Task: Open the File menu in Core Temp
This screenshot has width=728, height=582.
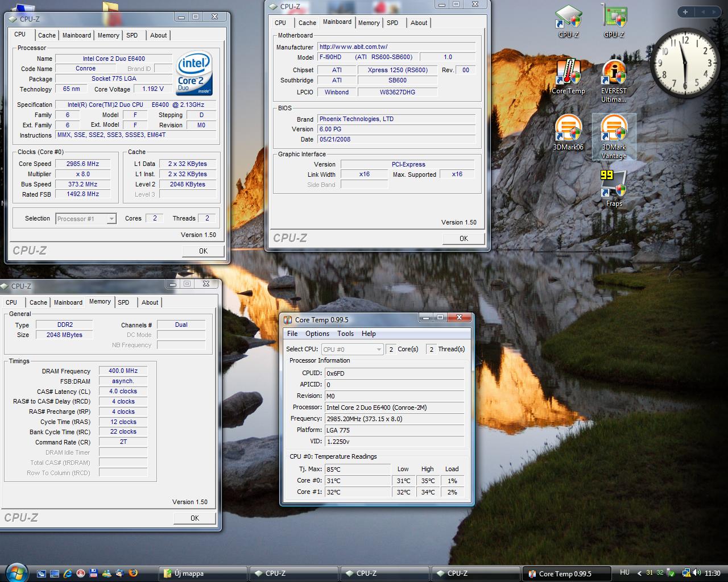Action: tap(292, 334)
